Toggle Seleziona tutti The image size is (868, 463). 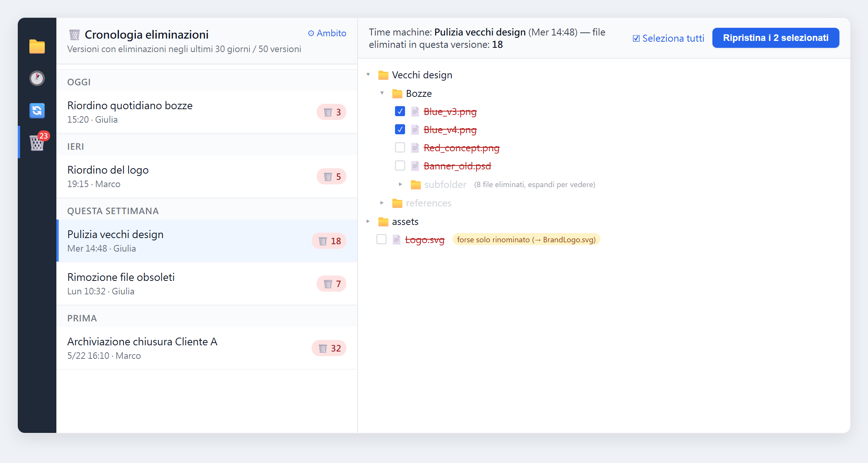(x=668, y=38)
